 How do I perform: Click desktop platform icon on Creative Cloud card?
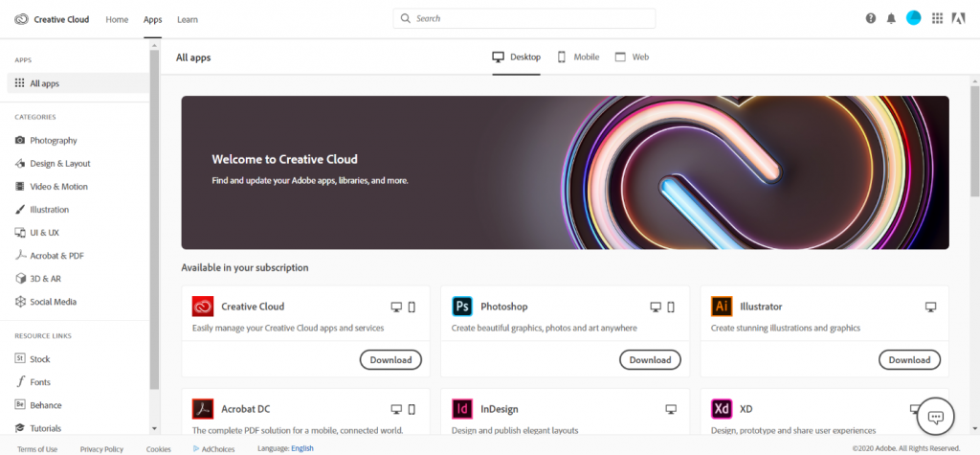(x=396, y=307)
